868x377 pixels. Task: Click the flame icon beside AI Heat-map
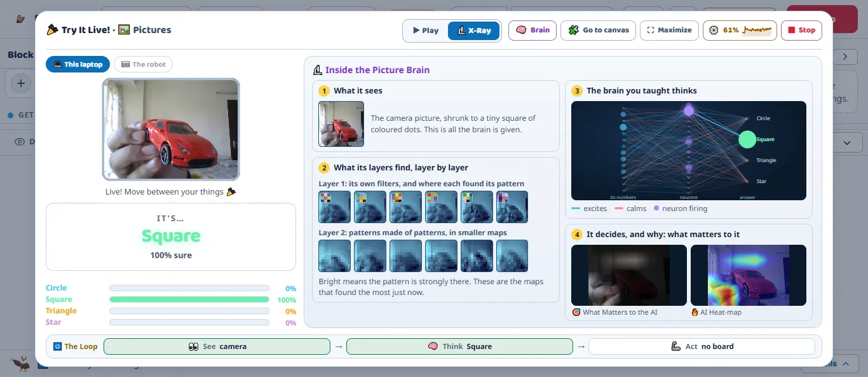(695, 312)
